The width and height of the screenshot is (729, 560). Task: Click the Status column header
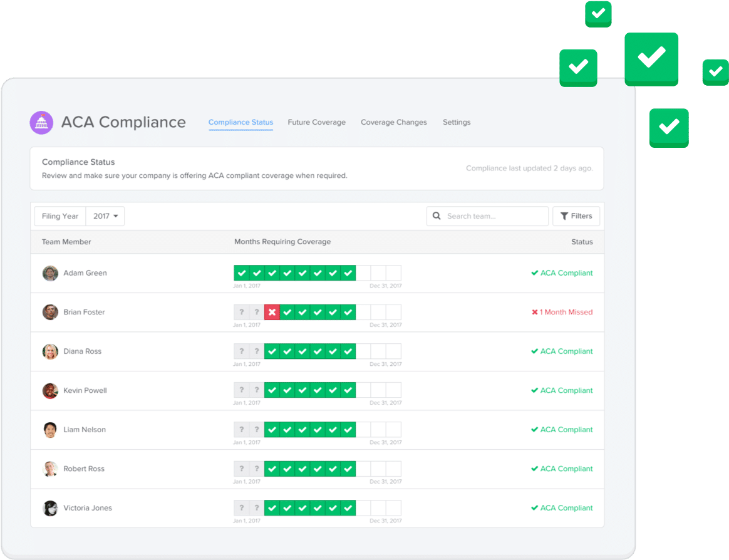(x=582, y=242)
